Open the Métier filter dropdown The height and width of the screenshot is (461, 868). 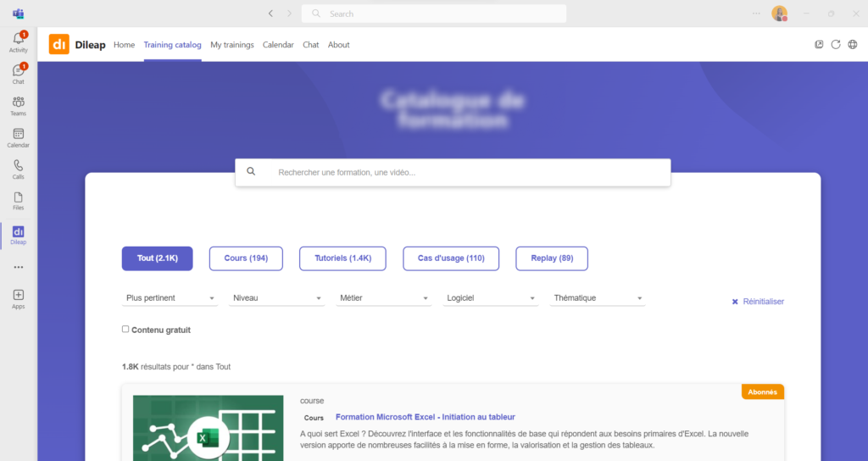click(x=384, y=298)
